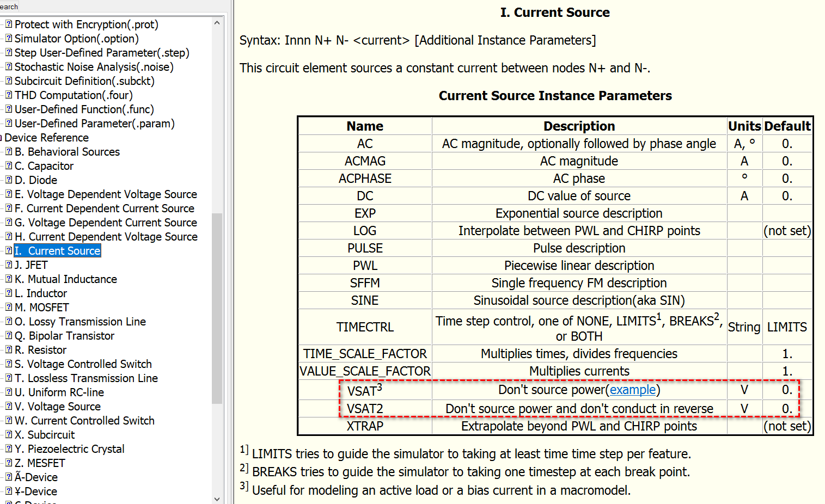
Task: Open 'Stochastic Noise Analysis(.noise)' topic
Action: click(x=94, y=67)
